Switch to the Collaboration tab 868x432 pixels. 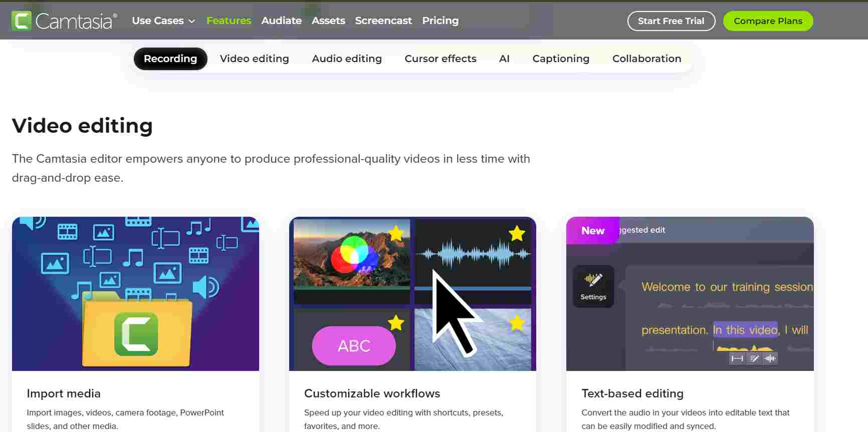click(646, 59)
